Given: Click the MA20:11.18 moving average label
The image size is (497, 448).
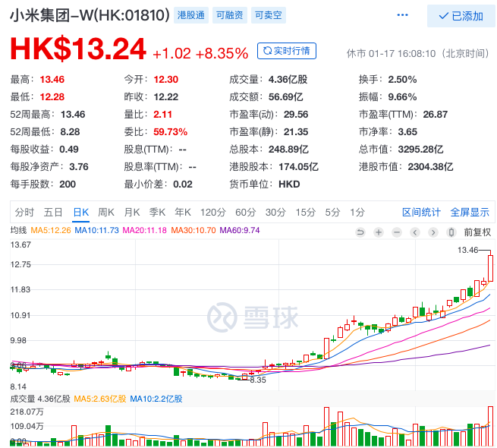Looking at the screenshot, I should click(x=144, y=230).
